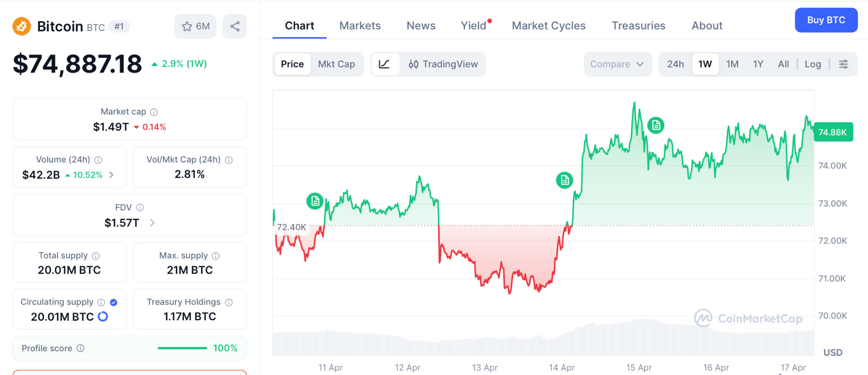Viewport: 868px width, 375px height.
Task: Click the Market cap info icon
Action: (x=154, y=112)
